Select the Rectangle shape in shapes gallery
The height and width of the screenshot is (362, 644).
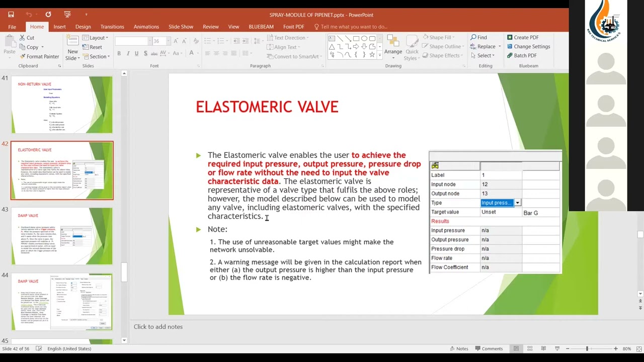click(x=356, y=39)
